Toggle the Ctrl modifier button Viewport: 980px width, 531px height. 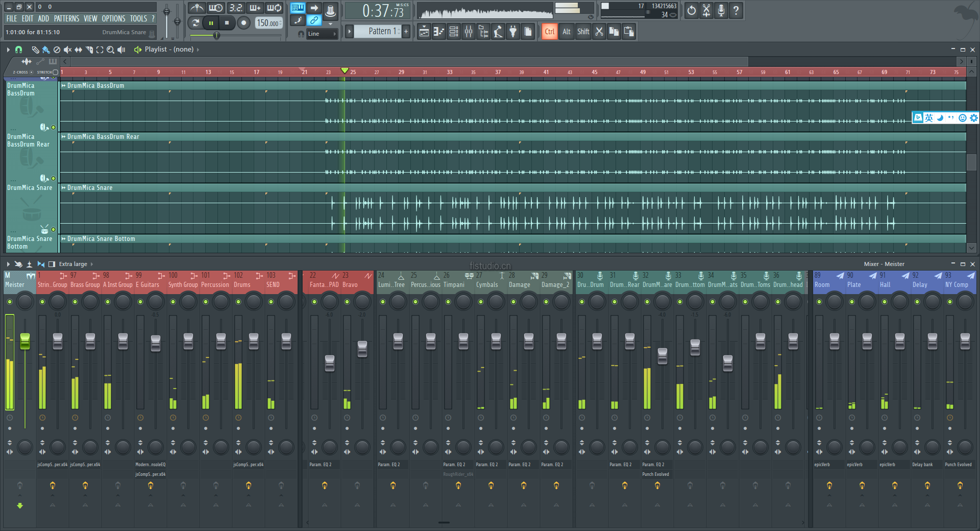pyautogui.click(x=550, y=32)
